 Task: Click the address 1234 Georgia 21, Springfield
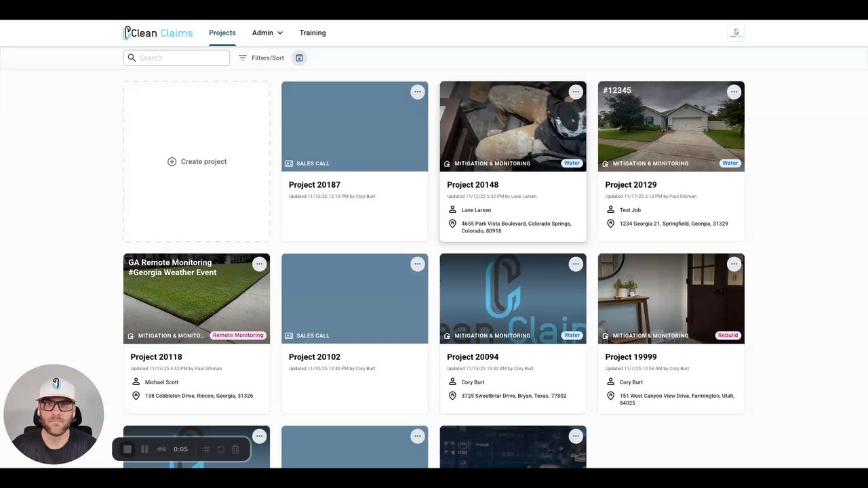click(x=674, y=224)
